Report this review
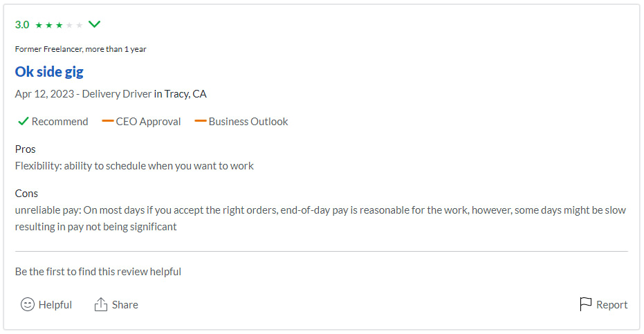The height and width of the screenshot is (334, 644). (x=603, y=304)
